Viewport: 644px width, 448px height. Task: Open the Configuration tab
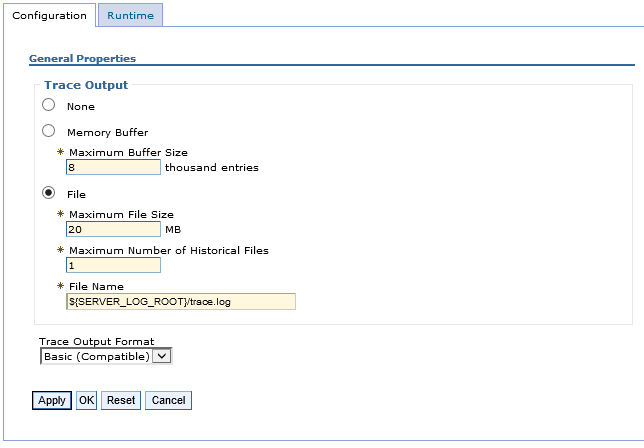click(50, 15)
